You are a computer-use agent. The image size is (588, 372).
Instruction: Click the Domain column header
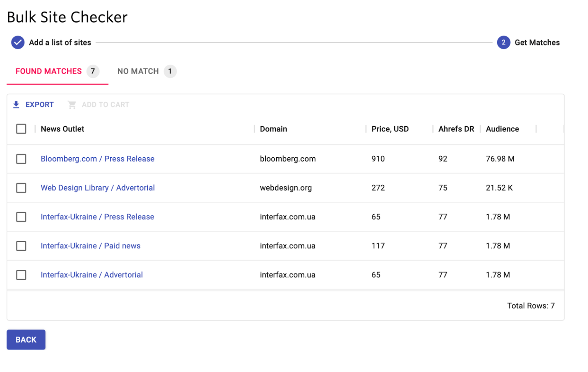click(x=273, y=129)
